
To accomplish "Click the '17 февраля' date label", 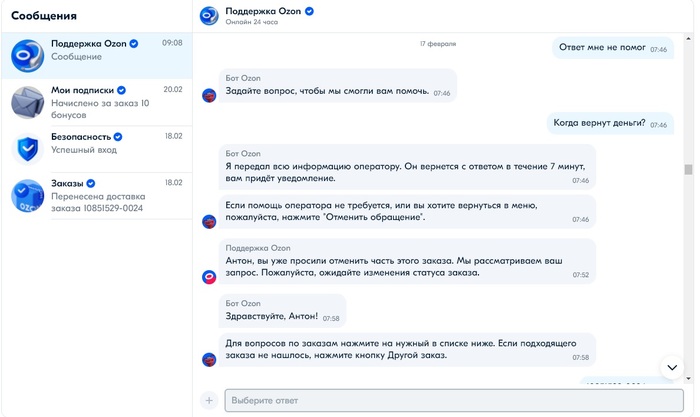I will tap(438, 44).
